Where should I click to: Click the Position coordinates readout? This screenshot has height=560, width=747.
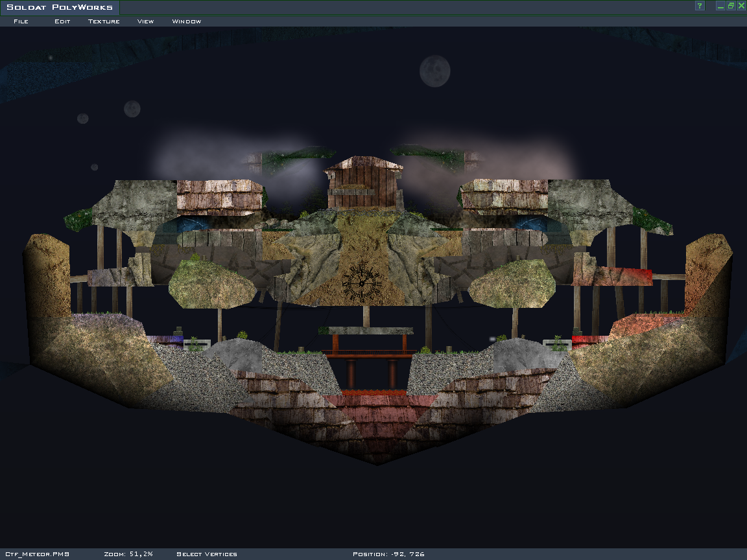tap(388, 554)
